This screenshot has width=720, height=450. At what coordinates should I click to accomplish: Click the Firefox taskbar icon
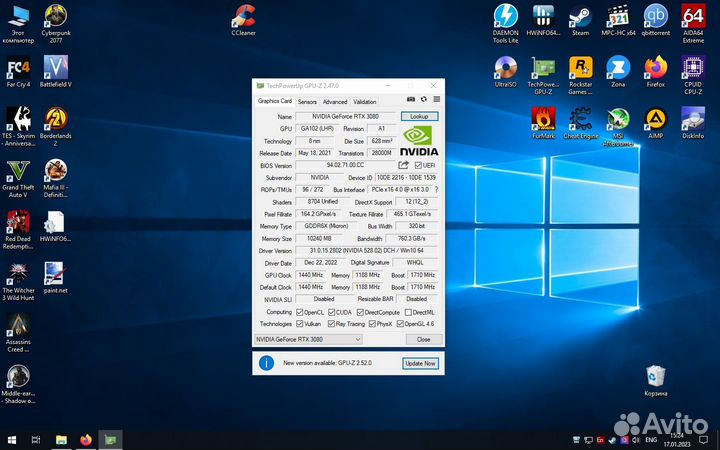coord(86,440)
